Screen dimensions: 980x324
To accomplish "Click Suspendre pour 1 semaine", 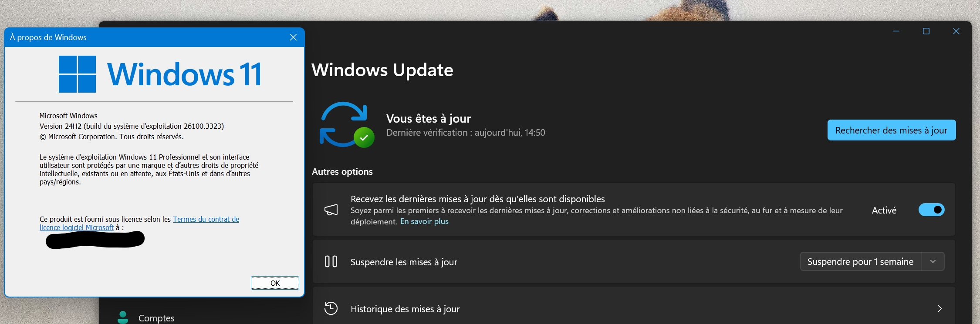I will point(860,261).
